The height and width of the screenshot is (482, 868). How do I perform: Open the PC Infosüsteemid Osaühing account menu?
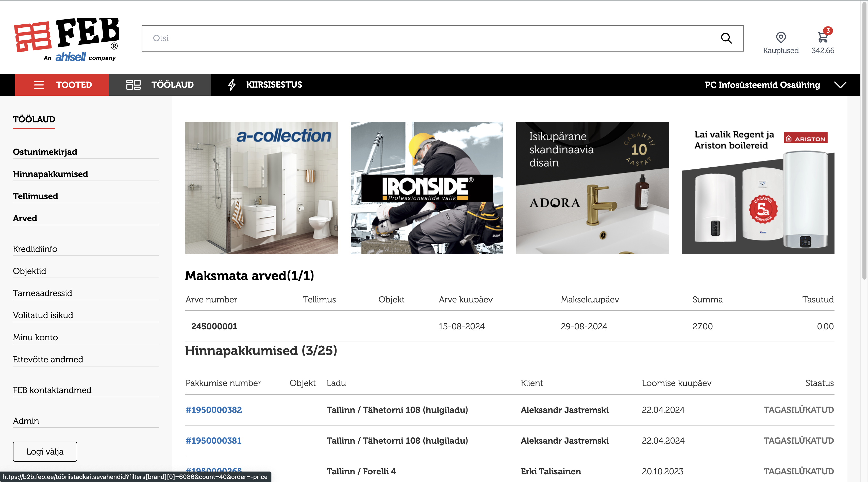coord(762,85)
